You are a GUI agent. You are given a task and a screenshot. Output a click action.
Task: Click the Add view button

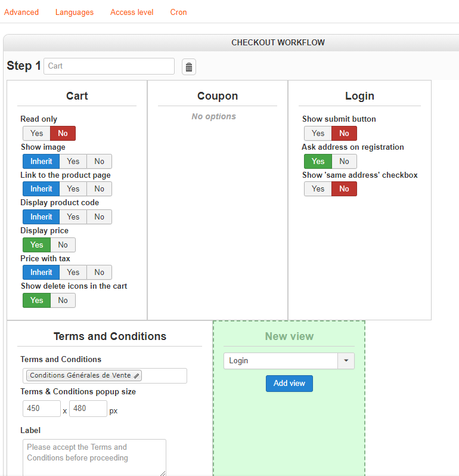click(289, 384)
